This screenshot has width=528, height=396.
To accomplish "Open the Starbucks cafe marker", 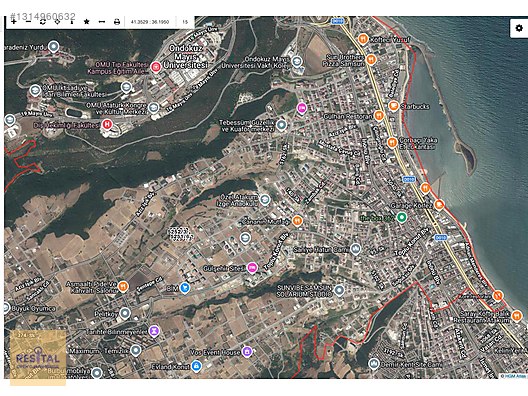I will pyautogui.click(x=394, y=106).
